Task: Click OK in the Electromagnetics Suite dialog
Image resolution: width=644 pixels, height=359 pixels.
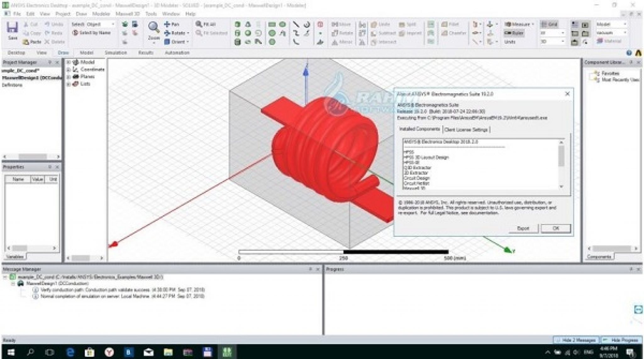Action: (x=556, y=228)
